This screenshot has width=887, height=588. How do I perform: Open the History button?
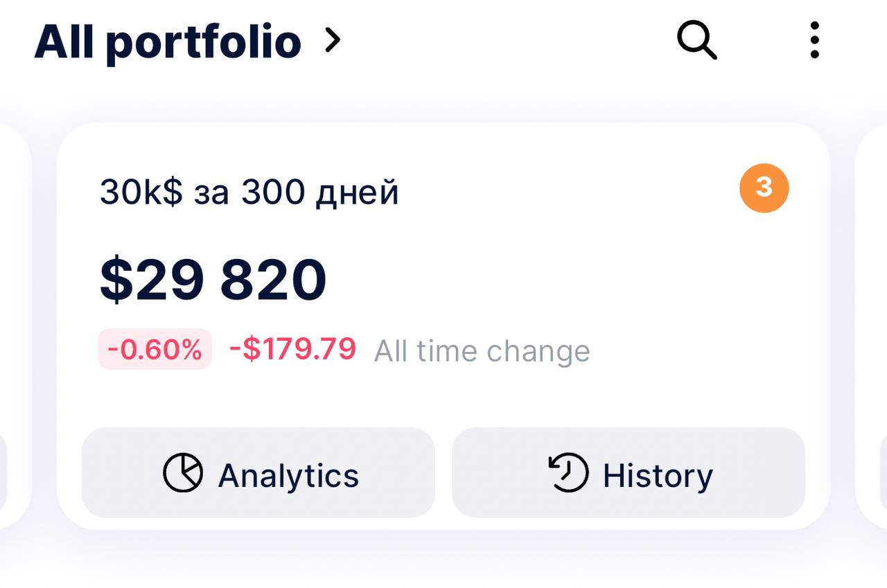(x=629, y=472)
